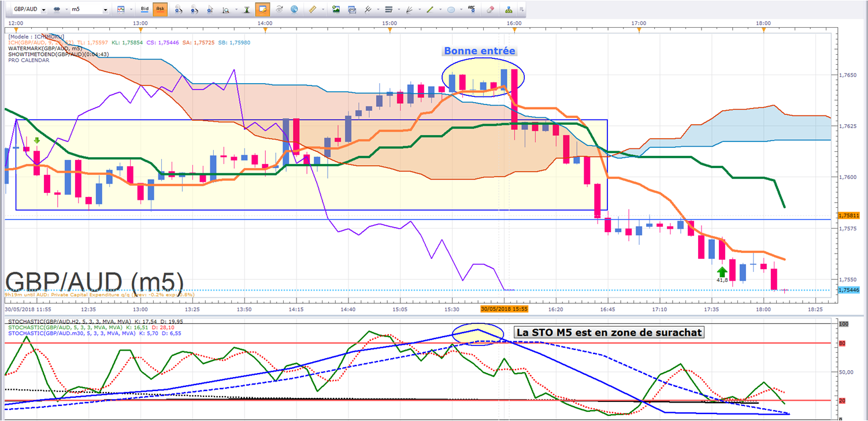This screenshot has width=868, height=421.
Task: Click the orange 1,75811 price tag
Action: pos(849,215)
